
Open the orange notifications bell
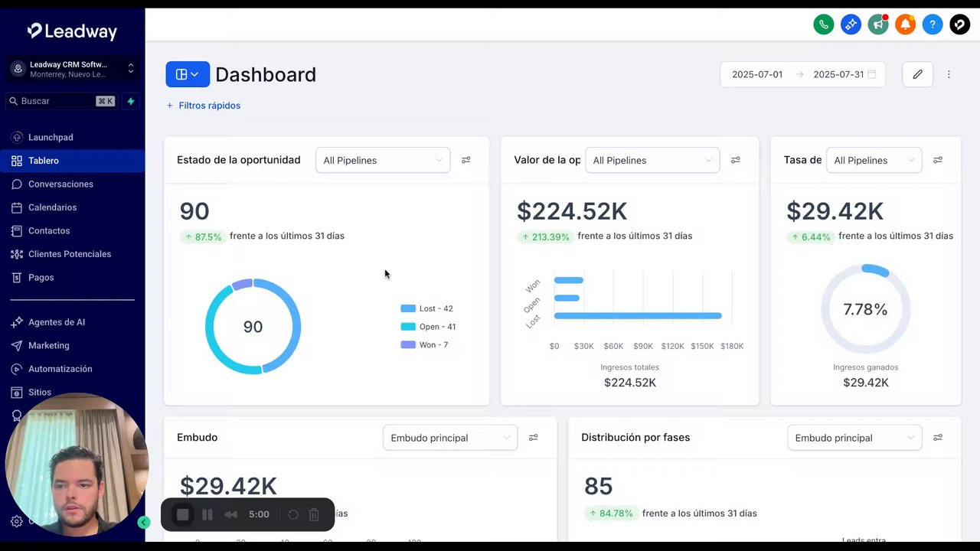tap(905, 24)
